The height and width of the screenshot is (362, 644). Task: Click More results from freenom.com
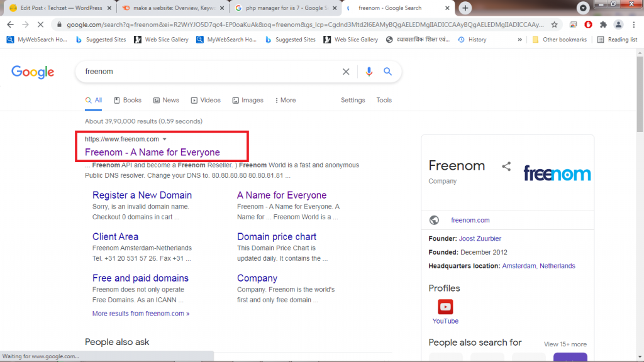pos(141,314)
